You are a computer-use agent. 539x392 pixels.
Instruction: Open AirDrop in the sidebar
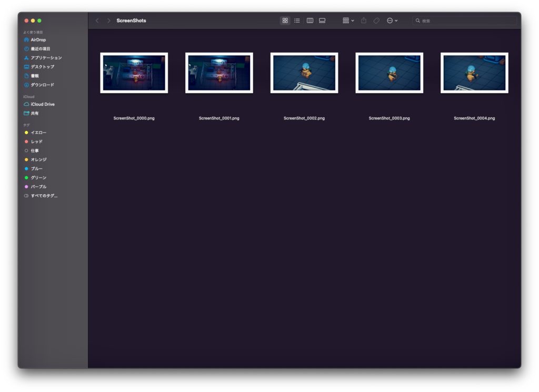[38, 39]
